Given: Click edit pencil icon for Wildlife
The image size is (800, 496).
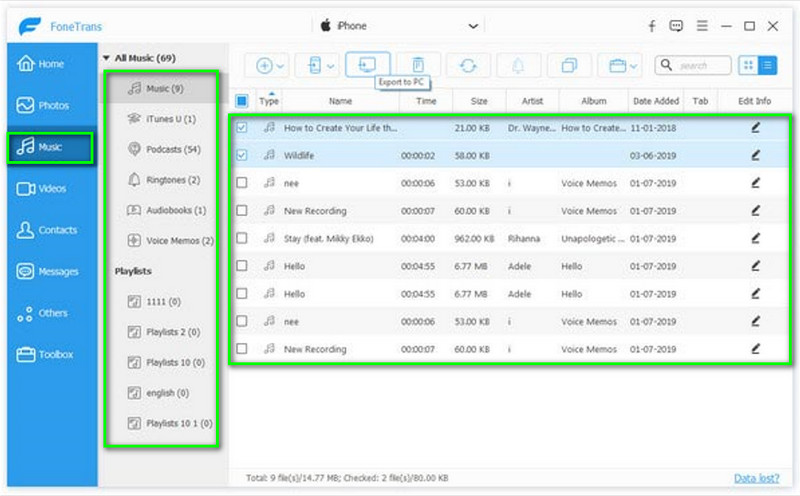Looking at the screenshot, I should 756,156.
